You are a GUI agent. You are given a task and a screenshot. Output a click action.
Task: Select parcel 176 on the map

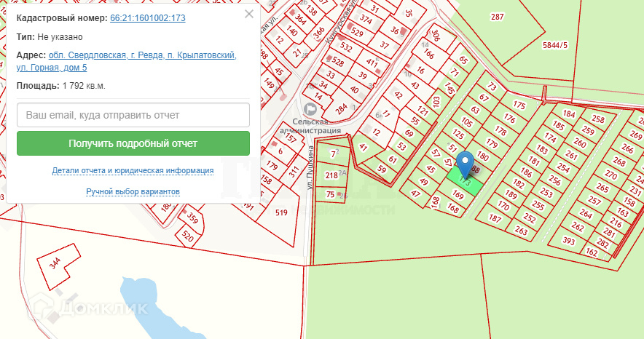click(510, 118)
